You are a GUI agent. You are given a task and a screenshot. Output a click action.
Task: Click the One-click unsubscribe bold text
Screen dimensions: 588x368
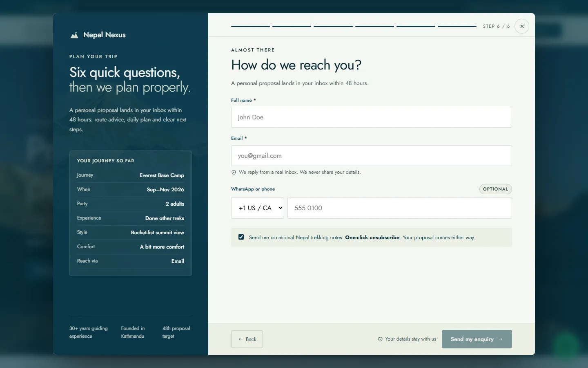tap(372, 237)
